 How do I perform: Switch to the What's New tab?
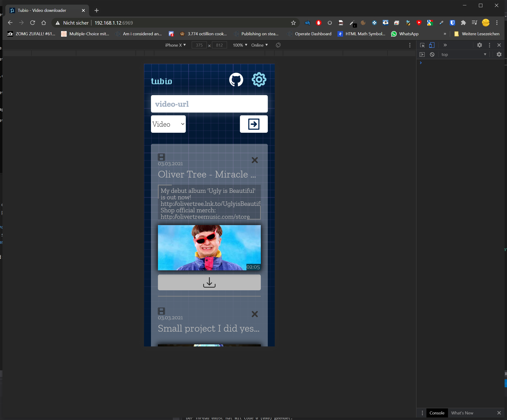(462, 413)
